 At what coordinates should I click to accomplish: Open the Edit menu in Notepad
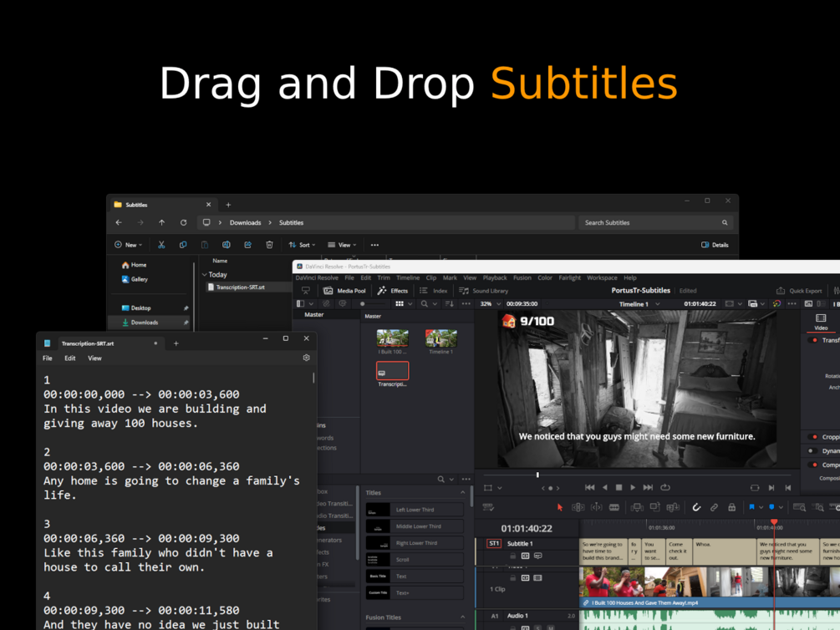click(x=70, y=358)
